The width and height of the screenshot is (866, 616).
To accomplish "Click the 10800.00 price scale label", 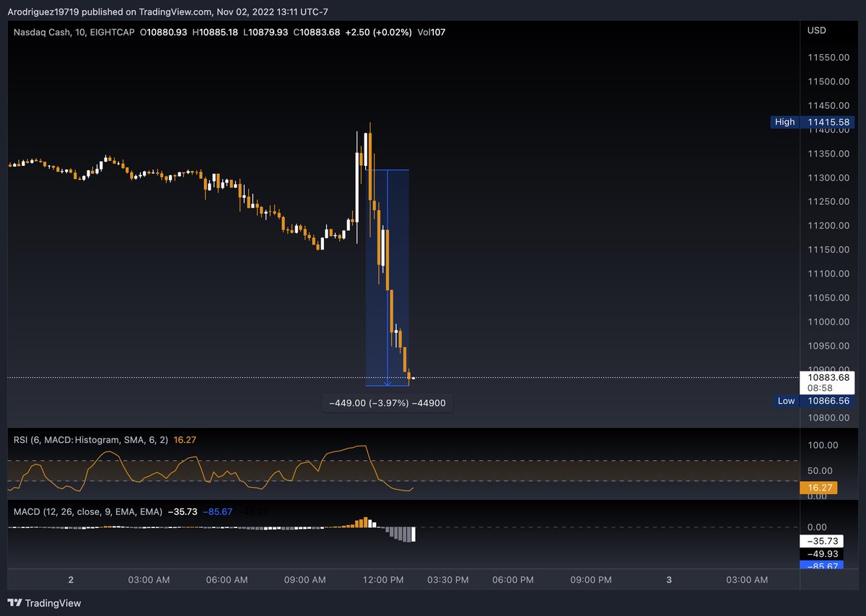I will pyautogui.click(x=828, y=418).
